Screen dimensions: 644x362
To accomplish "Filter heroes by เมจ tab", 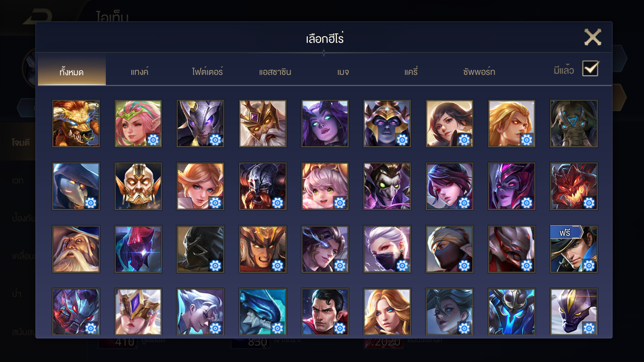I will tap(343, 72).
